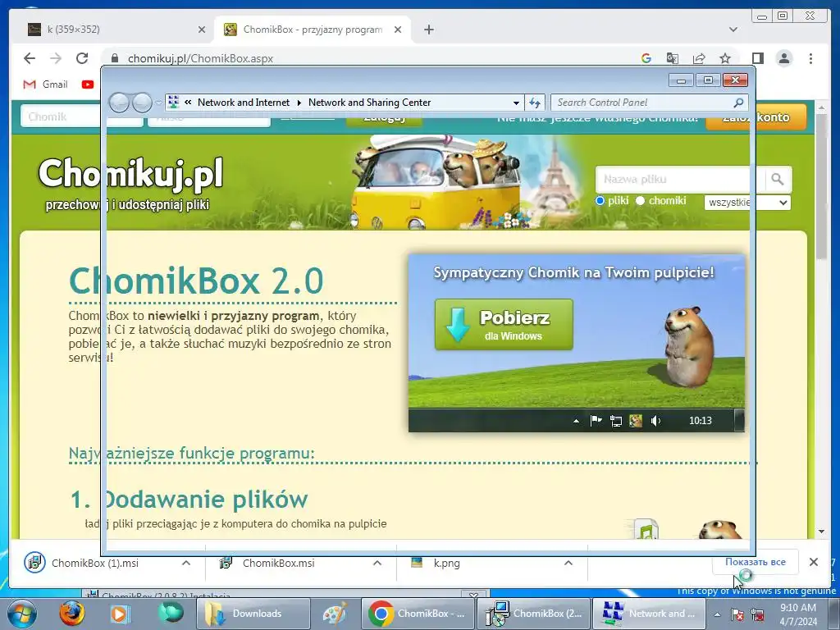The height and width of the screenshot is (630, 840).
Task: Open k.png download item
Action: click(447, 563)
